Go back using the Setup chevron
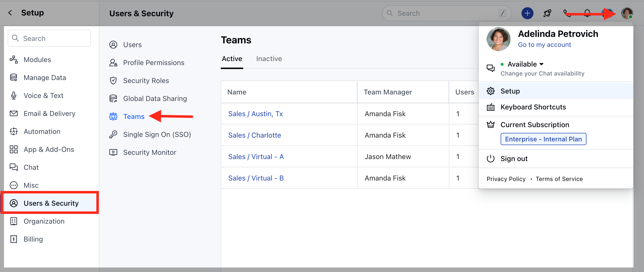Image resolution: width=644 pixels, height=272 pixels. tap(10, 13)
